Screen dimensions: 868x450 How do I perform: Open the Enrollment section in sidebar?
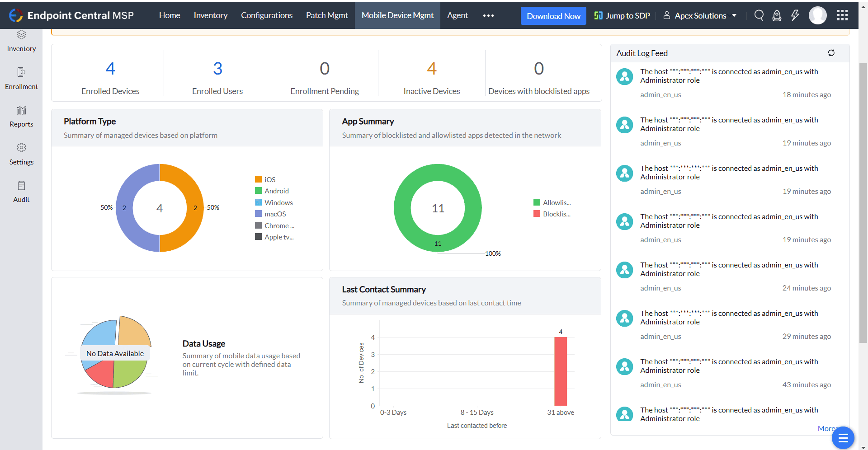pos(21,79)
